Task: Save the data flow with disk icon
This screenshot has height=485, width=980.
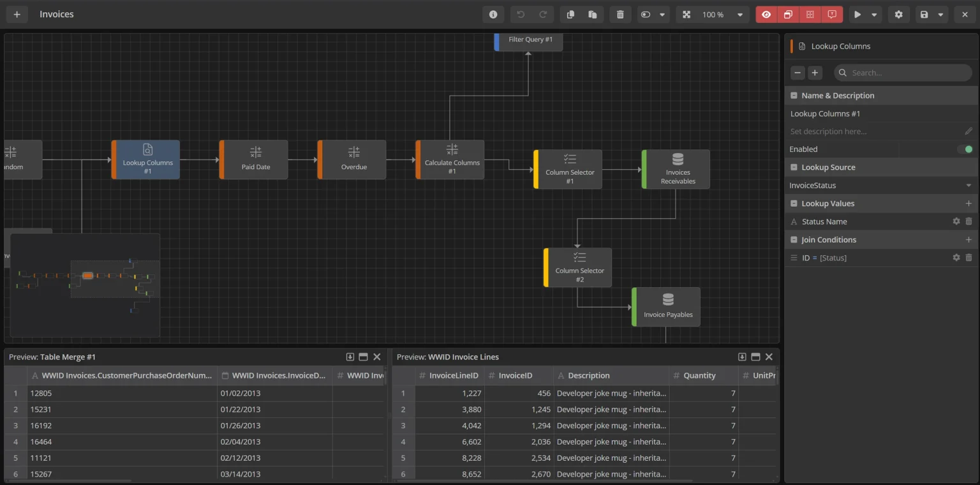Action: [x=924, y=15]
